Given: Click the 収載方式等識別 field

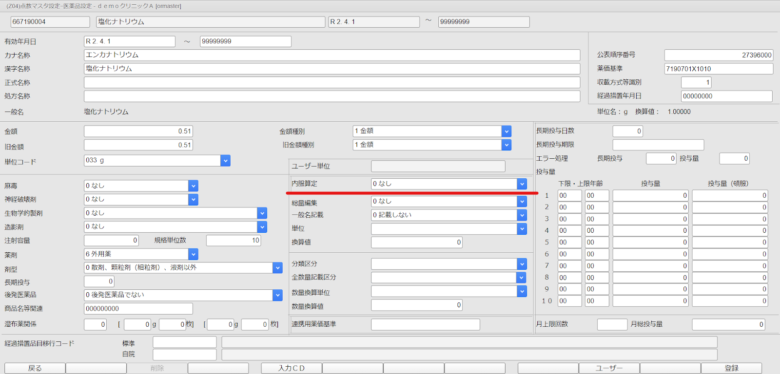Looking at the screenshot, I should click(696, 82).
